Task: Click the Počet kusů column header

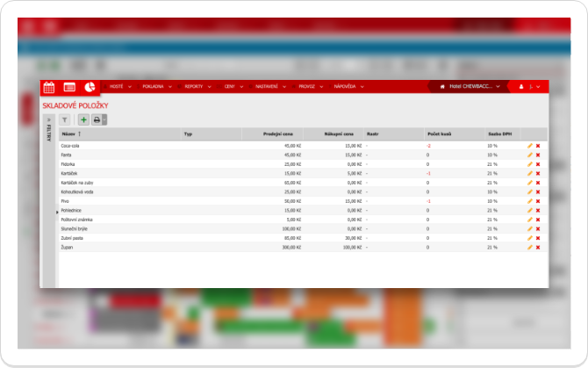Action: point(439,134)
